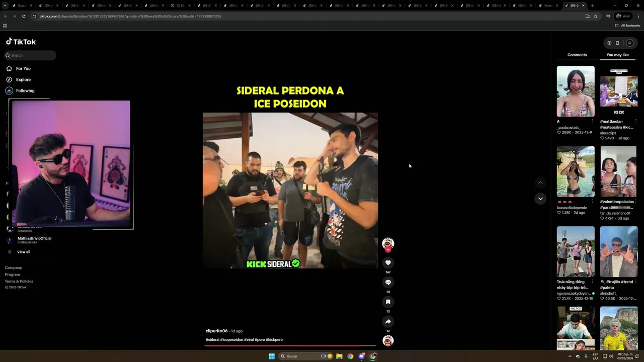
Task: Expand the Company footer section
Action: click(x=14, y=267)
